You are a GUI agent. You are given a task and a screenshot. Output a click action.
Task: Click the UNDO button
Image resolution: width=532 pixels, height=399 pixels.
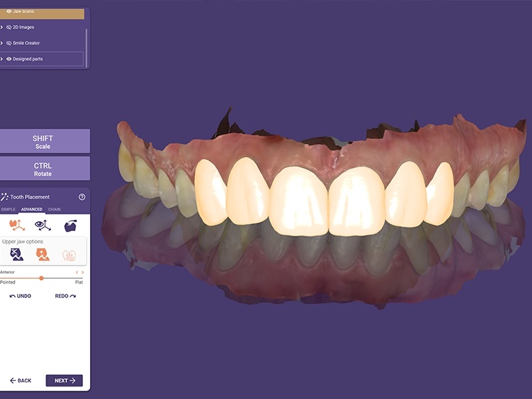coord(20,296)
